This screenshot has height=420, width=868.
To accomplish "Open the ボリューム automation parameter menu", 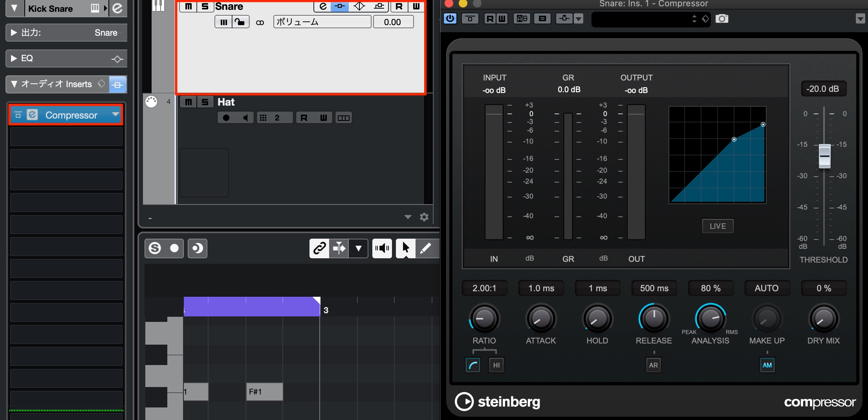I will (322, 22).
